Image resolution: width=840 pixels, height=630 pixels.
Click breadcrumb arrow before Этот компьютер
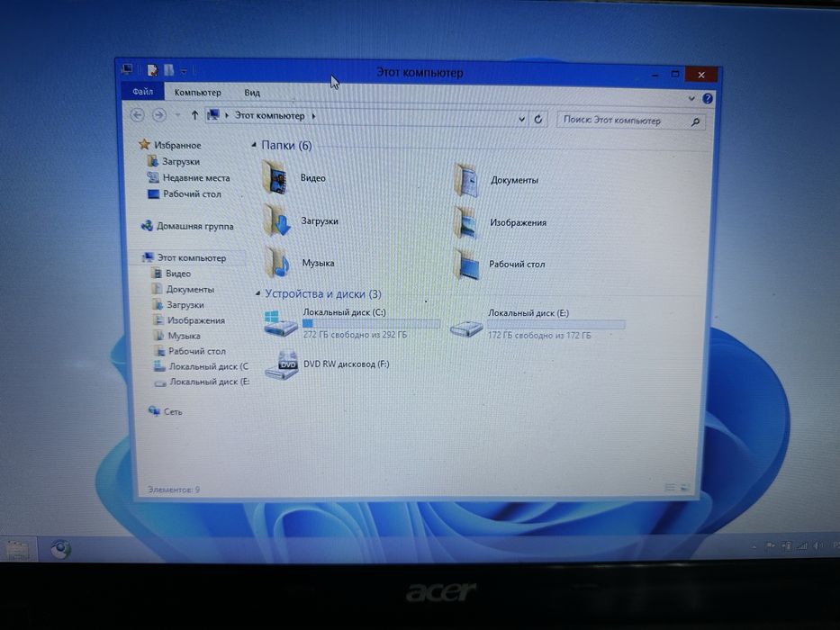(x=227, y=115)
